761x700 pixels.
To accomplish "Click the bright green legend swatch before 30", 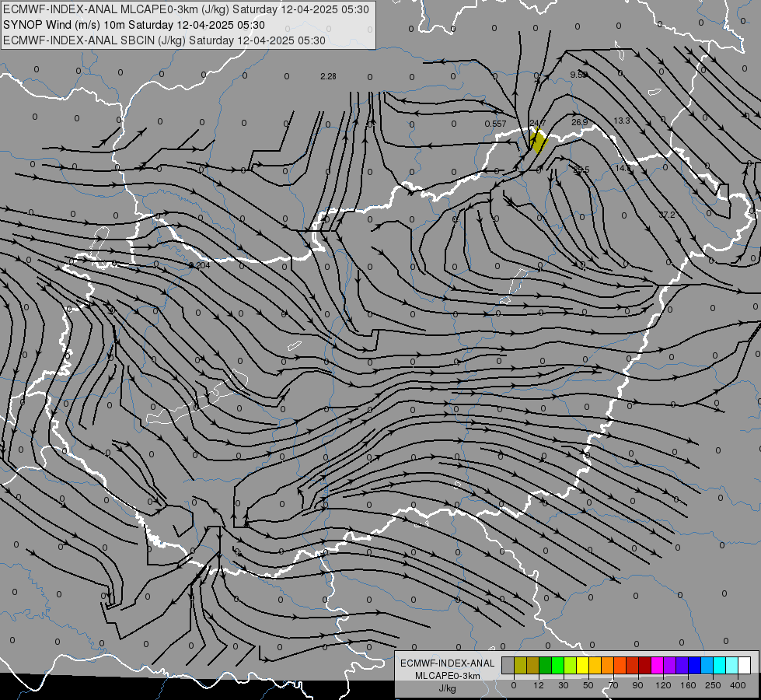I will tap(558, 665).
